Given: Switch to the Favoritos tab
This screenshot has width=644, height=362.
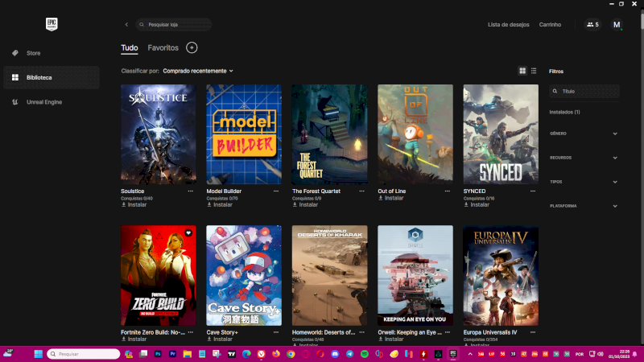Looking at the screenshot, I should [163, 48].
